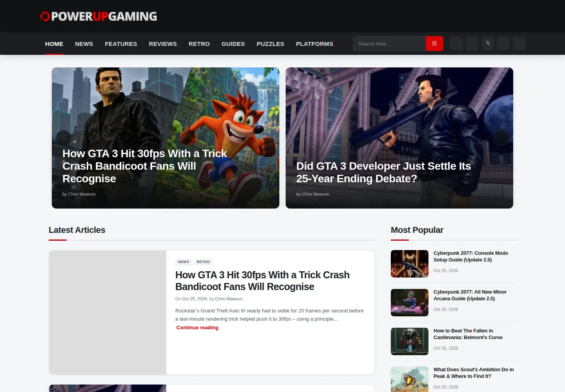Choose Platforms from the navigation

click(x=315, y=44)
